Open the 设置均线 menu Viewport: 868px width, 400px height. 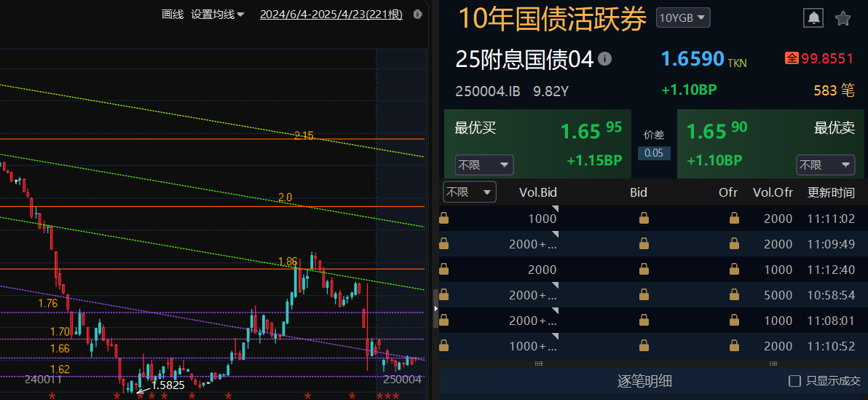[x=218, y=15]
